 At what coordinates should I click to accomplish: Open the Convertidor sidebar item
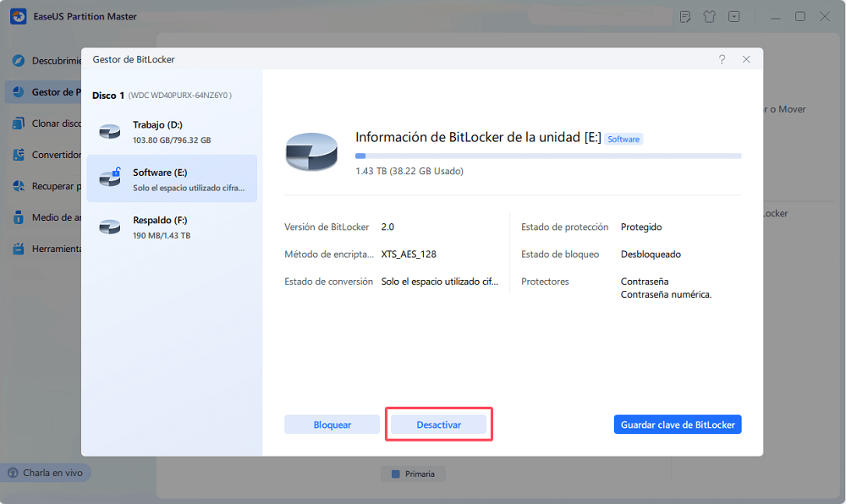point(43,155)
